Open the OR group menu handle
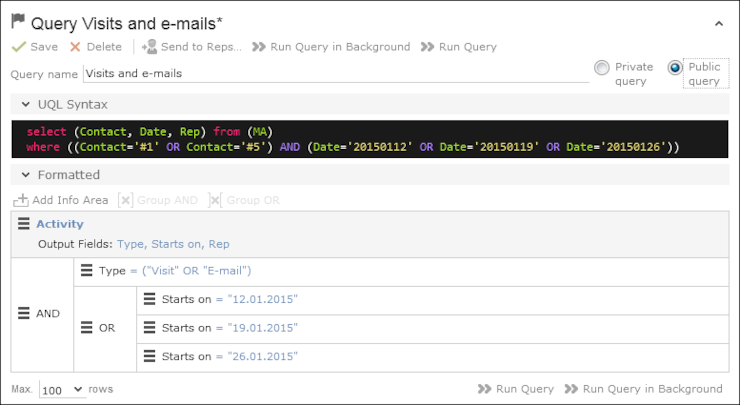 click(x=86, y=327)
